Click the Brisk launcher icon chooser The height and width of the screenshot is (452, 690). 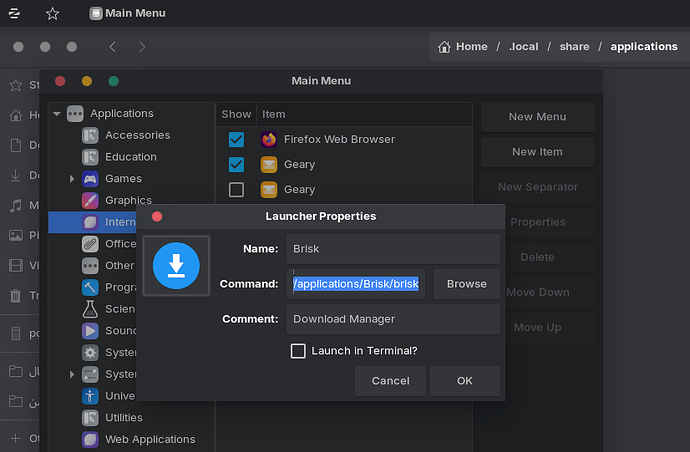(x=176, y=266)
